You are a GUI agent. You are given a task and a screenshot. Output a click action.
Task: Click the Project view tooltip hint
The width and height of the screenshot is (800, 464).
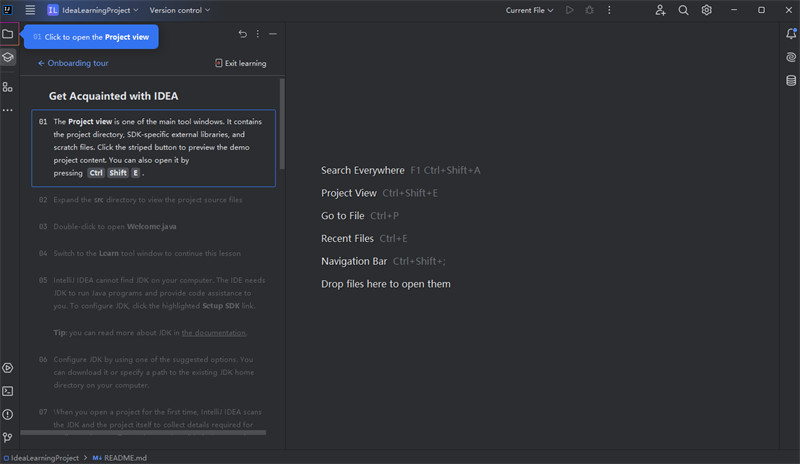click(91, 37)
